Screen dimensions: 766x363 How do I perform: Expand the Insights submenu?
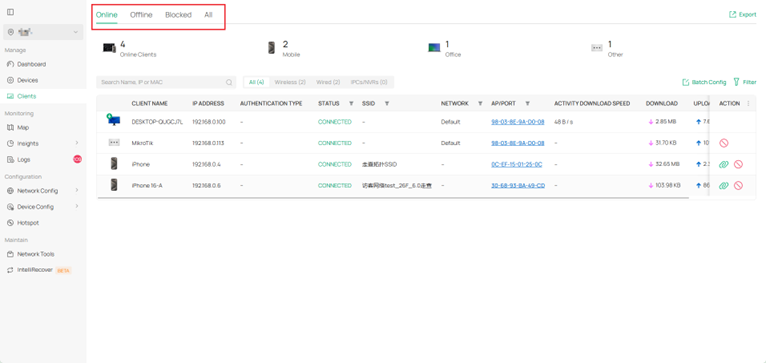tap(77, 143)
